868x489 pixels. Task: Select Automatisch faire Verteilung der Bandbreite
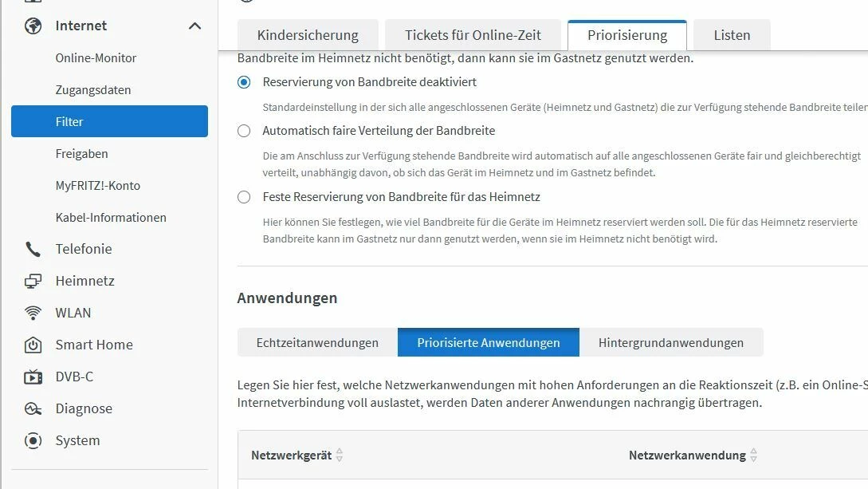(244, 131)
